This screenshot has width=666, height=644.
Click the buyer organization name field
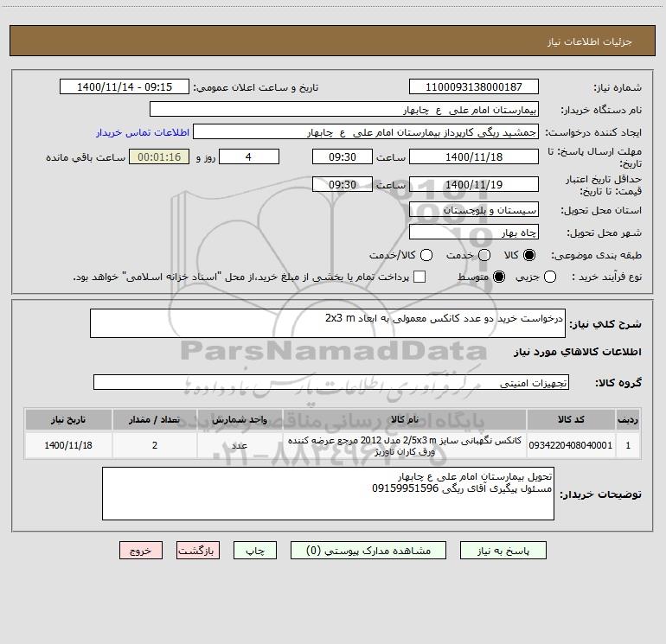344,109
